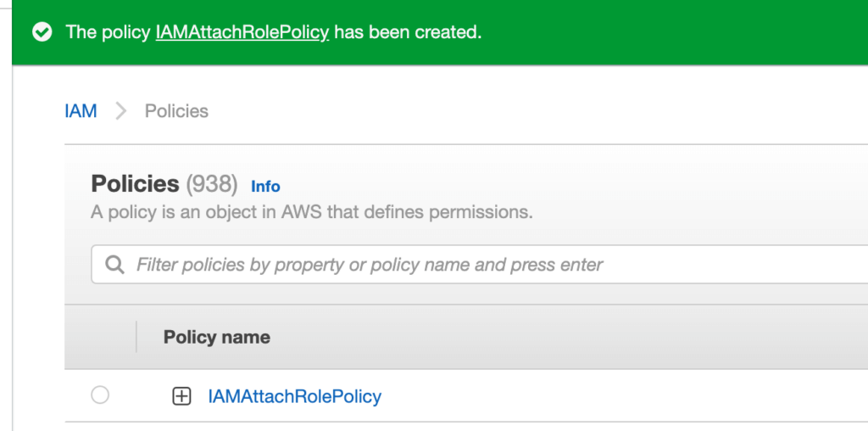Screen dimensions: 868x431
Task: Click the policy definition description text
Action: pyautogui.click(x=311, y=211)
